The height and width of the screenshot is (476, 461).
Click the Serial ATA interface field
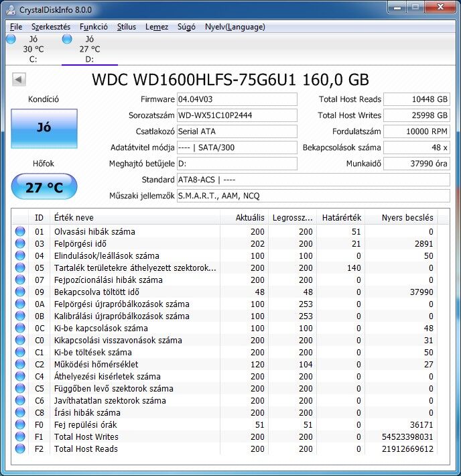(x=237, y=131)
